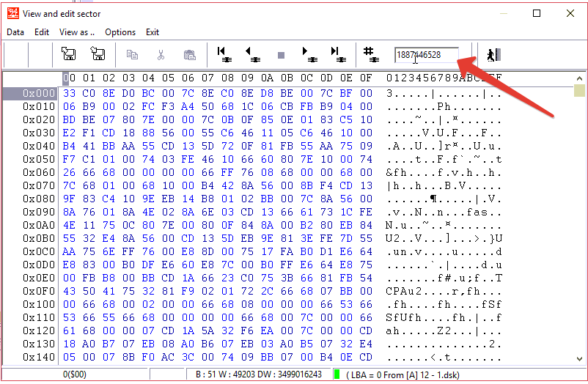Click the exit door icon
Viewport: 588px width, 384px height.
(x=493, y=54)
